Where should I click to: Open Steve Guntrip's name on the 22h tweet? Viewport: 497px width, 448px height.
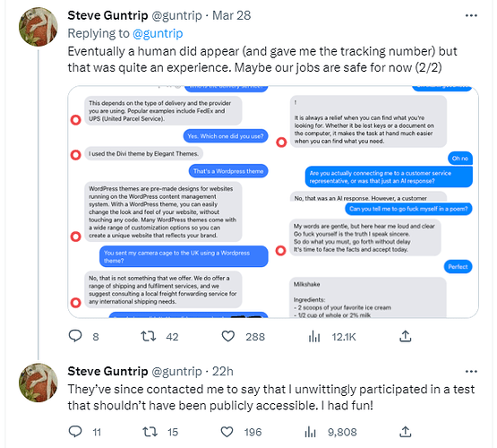pyautogui.click(x=107, y=371)
